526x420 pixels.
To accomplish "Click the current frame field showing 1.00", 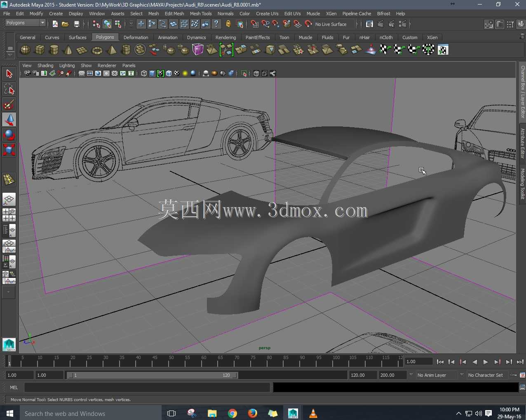I will 418,362.
